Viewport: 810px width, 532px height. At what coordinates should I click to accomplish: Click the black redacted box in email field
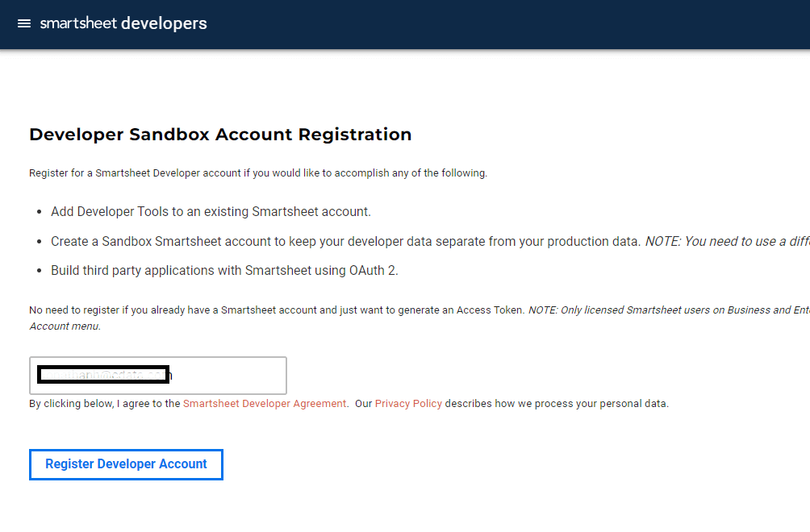point(104,375)
